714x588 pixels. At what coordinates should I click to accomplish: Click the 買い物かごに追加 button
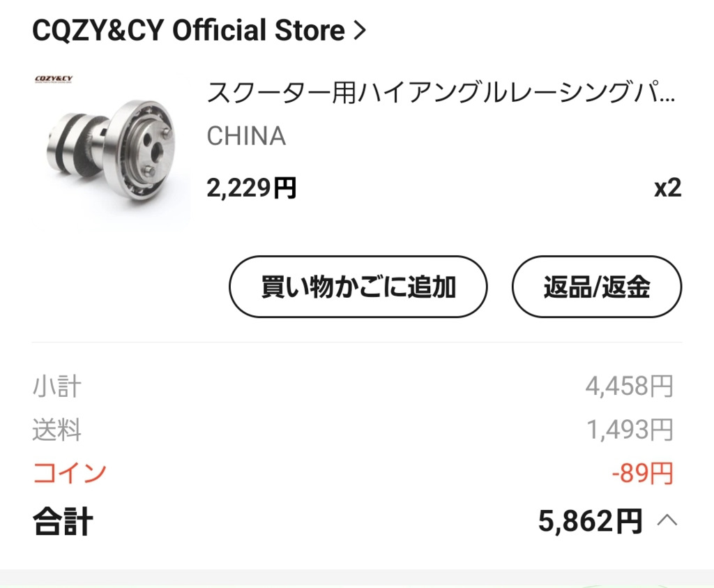[x=358, y=287]
